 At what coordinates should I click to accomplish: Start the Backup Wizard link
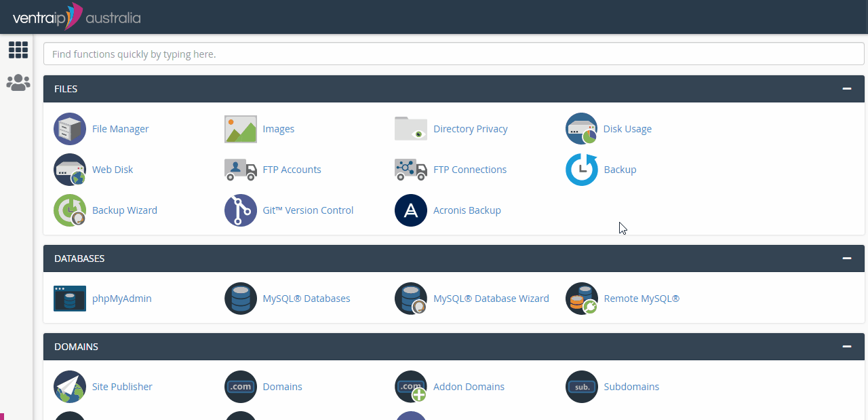pyautogui.click(x=125, y=210)
